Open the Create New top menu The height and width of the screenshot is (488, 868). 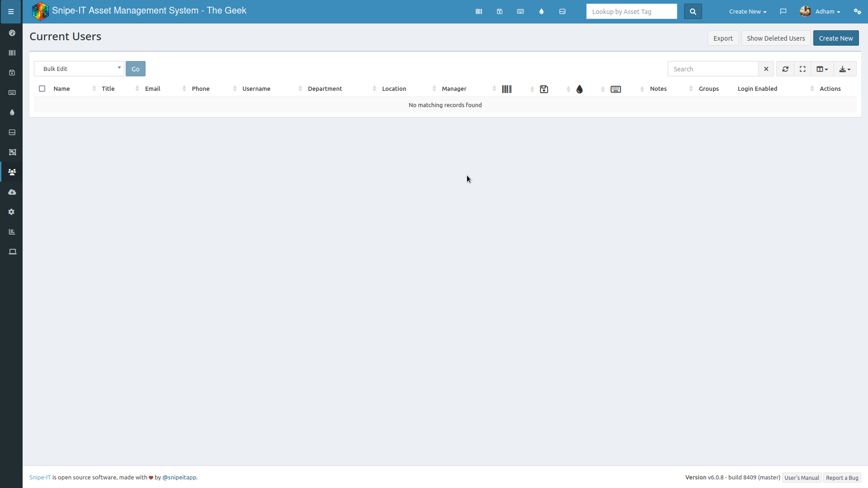(x=747, y=12)
